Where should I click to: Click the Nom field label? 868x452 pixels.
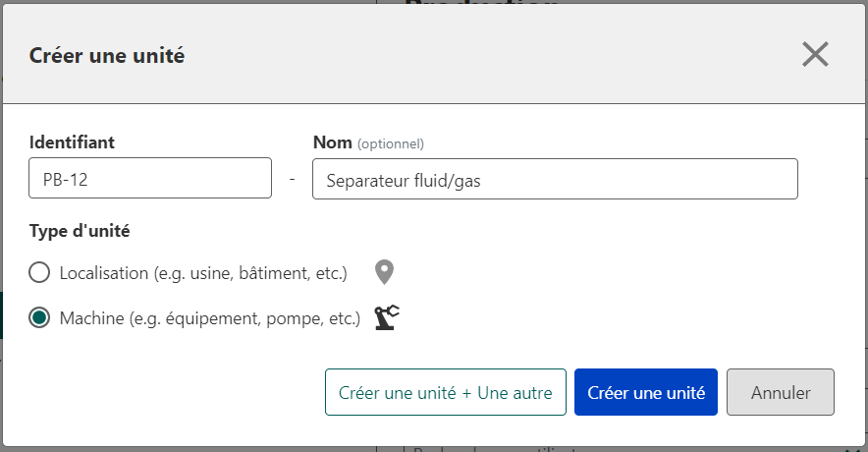coord(332,142)
